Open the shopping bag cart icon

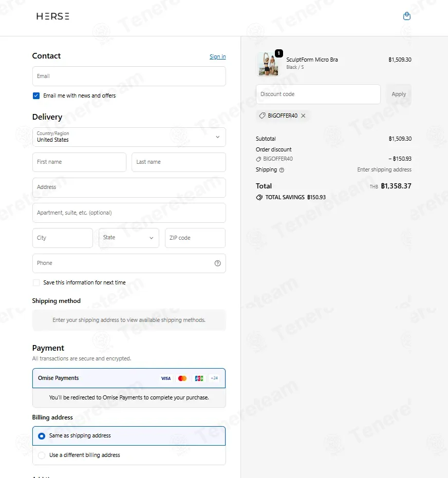[406, 16]
